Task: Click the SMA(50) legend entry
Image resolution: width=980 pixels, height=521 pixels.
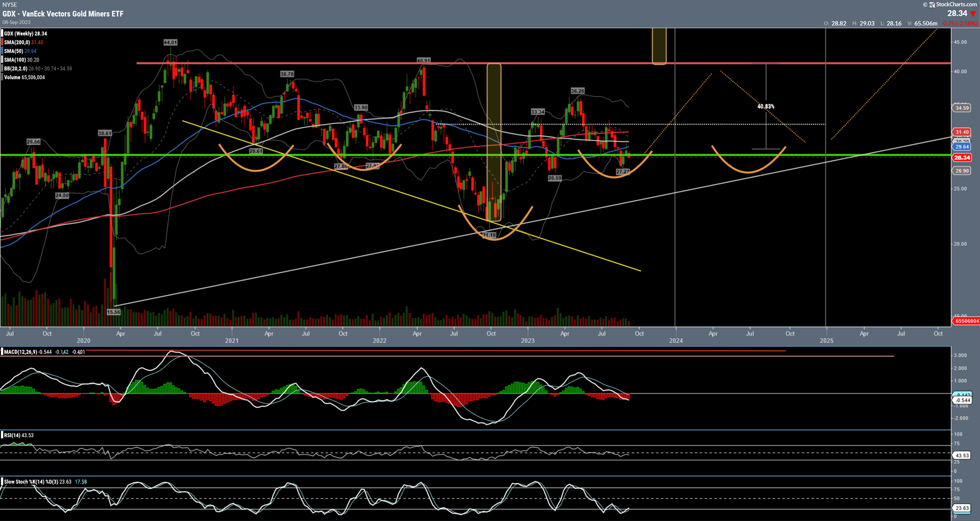Action: tap(20, 51)
